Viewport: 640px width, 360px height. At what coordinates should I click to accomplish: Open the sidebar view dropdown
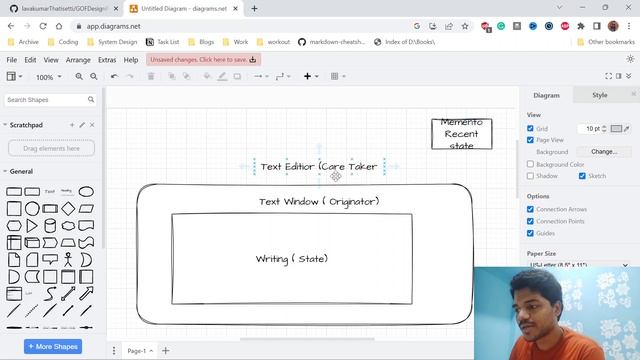(x=14, y=76)
